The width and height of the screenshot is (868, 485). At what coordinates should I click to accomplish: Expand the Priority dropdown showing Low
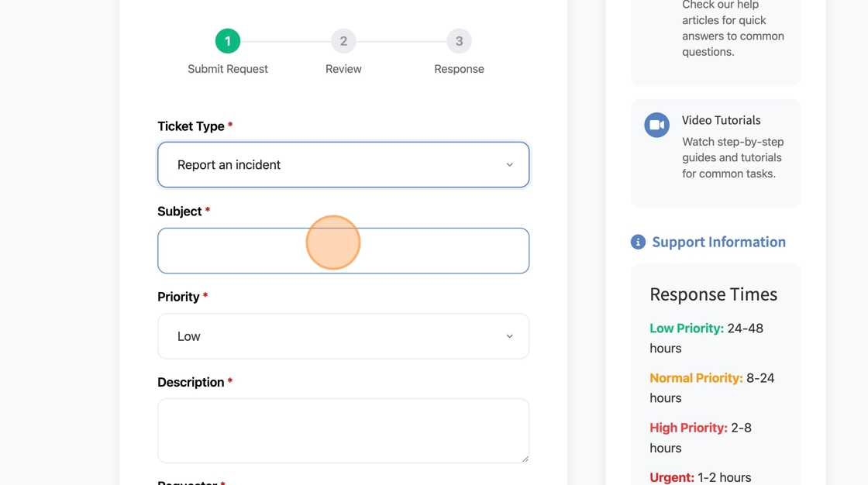pyautogui.click(x=343, y=336)
